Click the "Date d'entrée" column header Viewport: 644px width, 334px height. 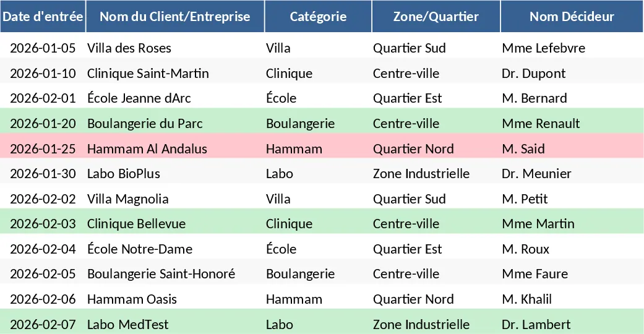tap(43, 17)
